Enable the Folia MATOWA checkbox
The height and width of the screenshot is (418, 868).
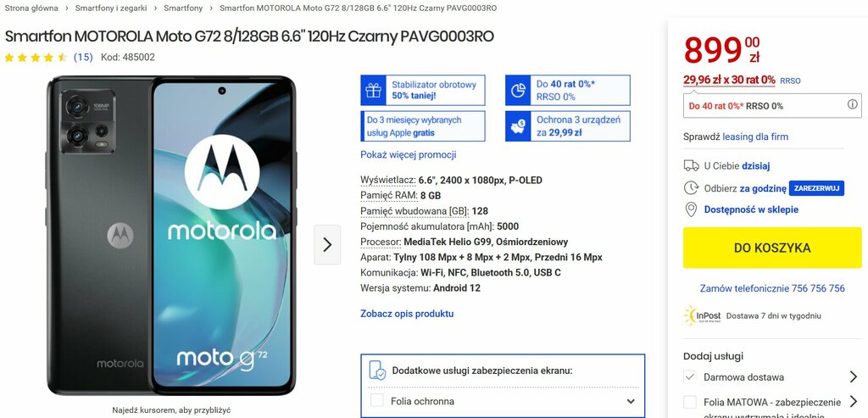690,402
